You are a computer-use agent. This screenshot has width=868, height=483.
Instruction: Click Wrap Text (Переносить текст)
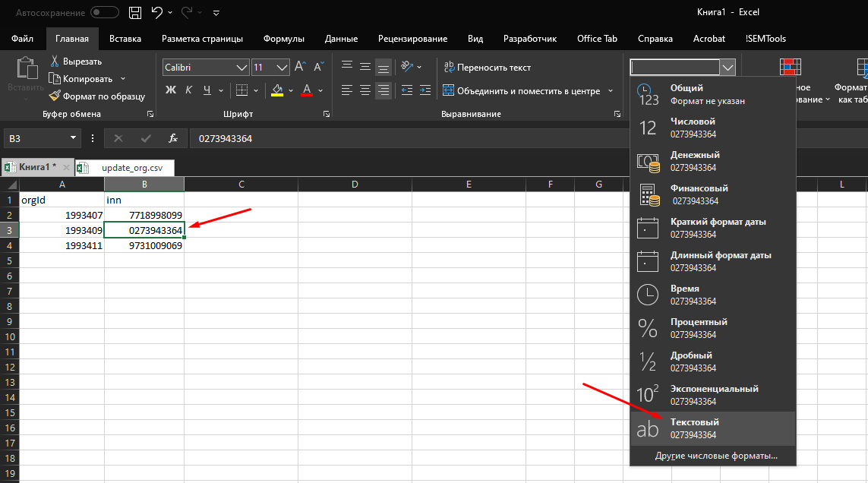(x=488, y=68)
